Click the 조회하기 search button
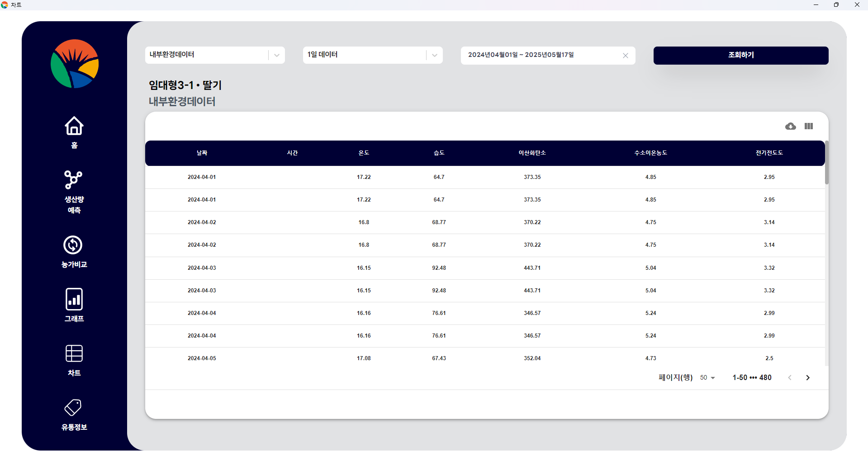The image size is (868, 465). tap(741, 55)
